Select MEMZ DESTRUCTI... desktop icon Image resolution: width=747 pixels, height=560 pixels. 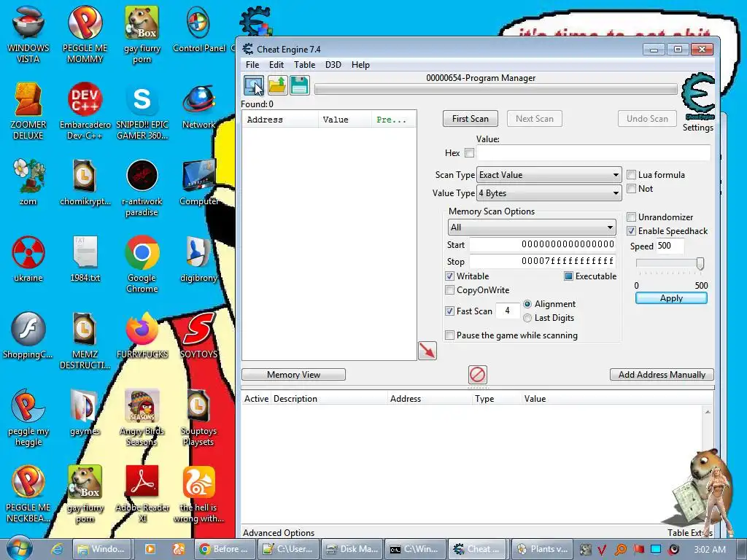pos(85,341)
